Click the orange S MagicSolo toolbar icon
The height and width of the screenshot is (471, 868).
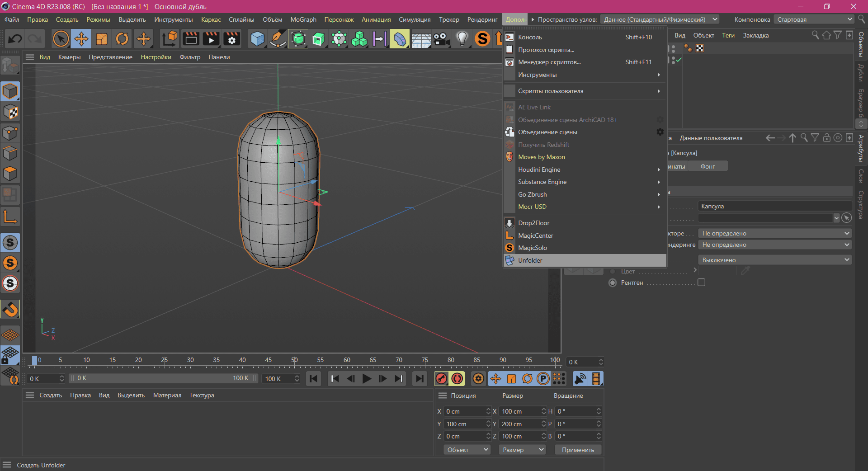click(x=482, y=39)
